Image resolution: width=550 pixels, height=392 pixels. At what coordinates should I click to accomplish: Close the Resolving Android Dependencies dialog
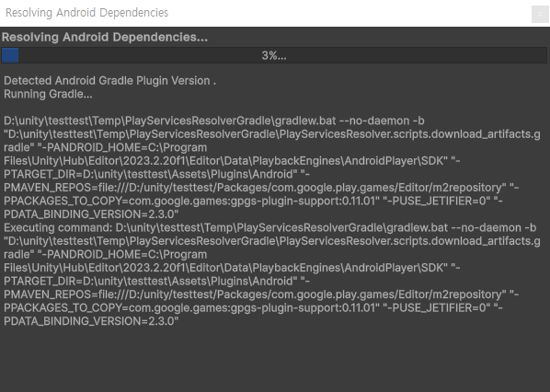coord(540,15)
